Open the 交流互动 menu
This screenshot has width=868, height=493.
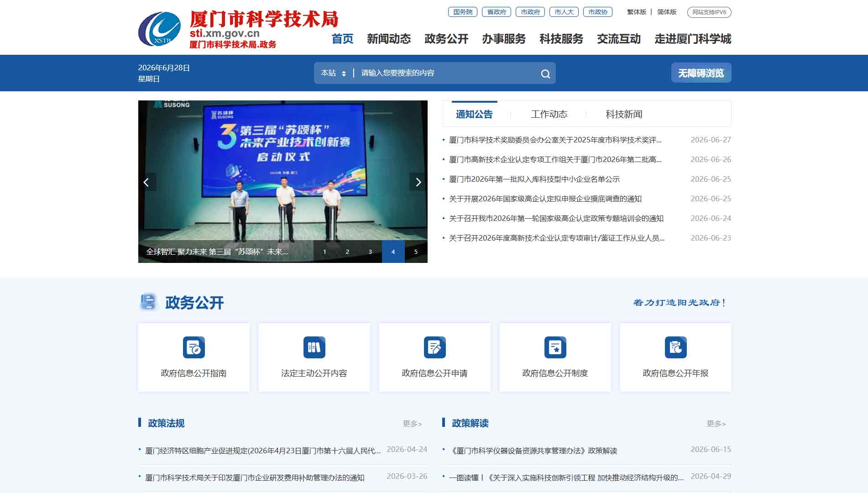[x=619, y=39]
